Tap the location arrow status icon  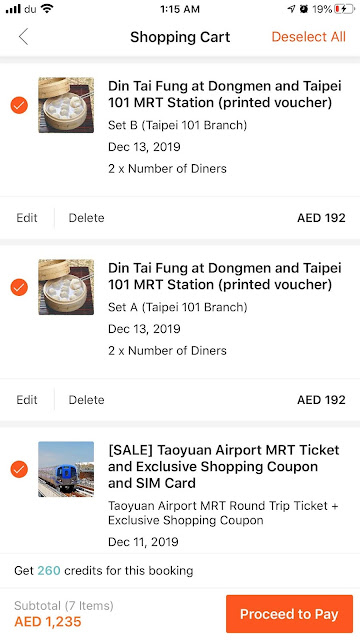pos(291,9)
